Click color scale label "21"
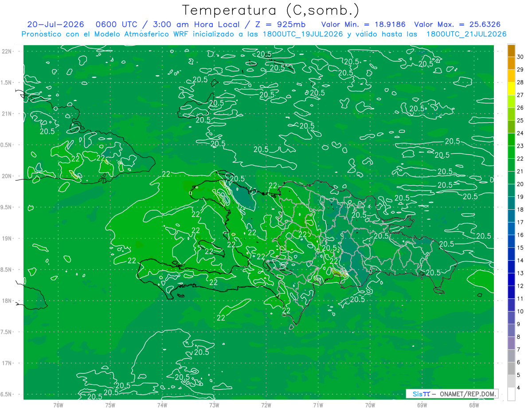Viewport: 532px width, 411px height. (x=520, y=171)
